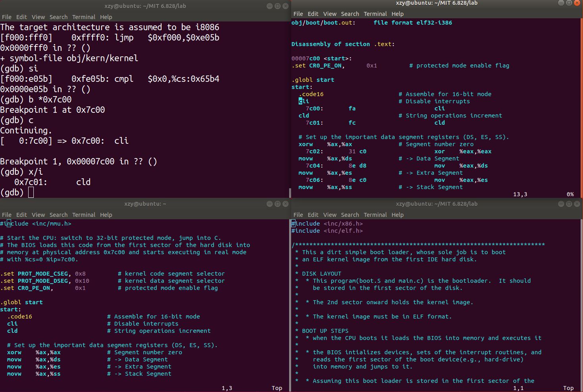Open File menu in the boot.out disassembly window
Screen dimensions: 583x392
[x=298, y=14]
